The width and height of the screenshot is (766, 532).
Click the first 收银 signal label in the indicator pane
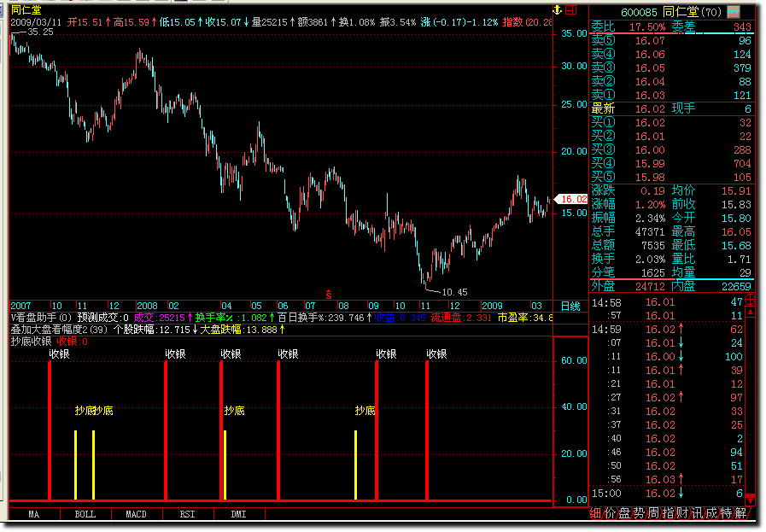pos(59,354)
